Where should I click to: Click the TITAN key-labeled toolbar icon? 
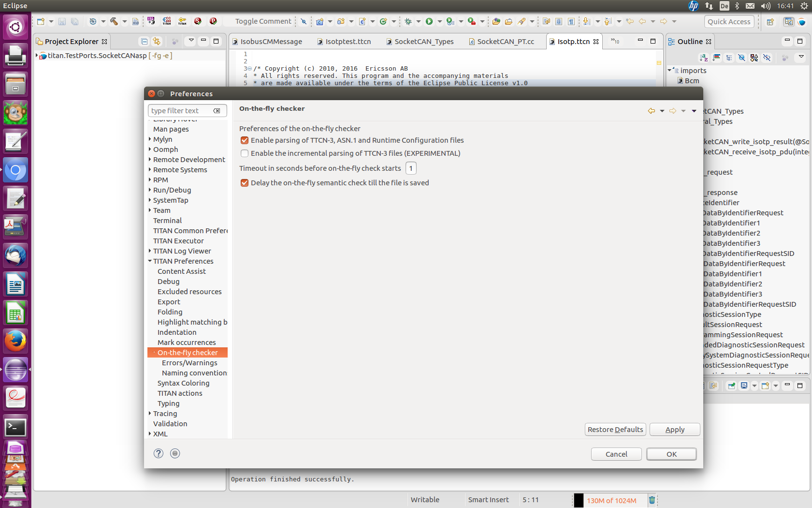click(x=182, y=21)
